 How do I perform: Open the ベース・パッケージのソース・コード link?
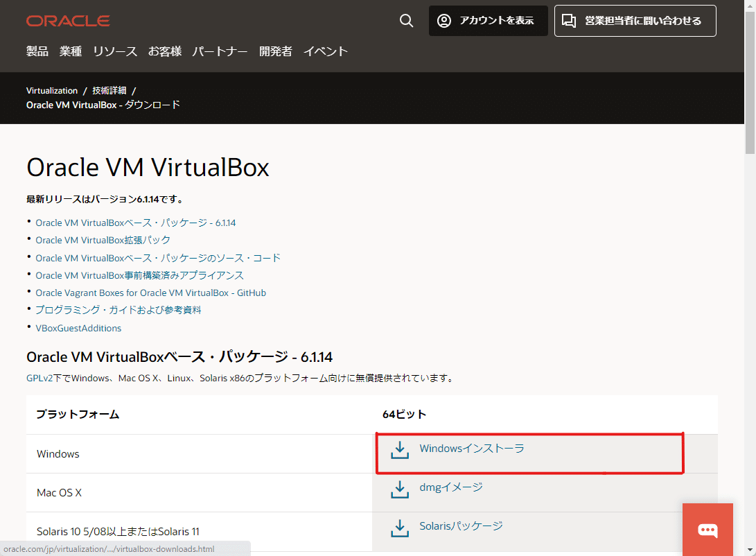[158, 258]
